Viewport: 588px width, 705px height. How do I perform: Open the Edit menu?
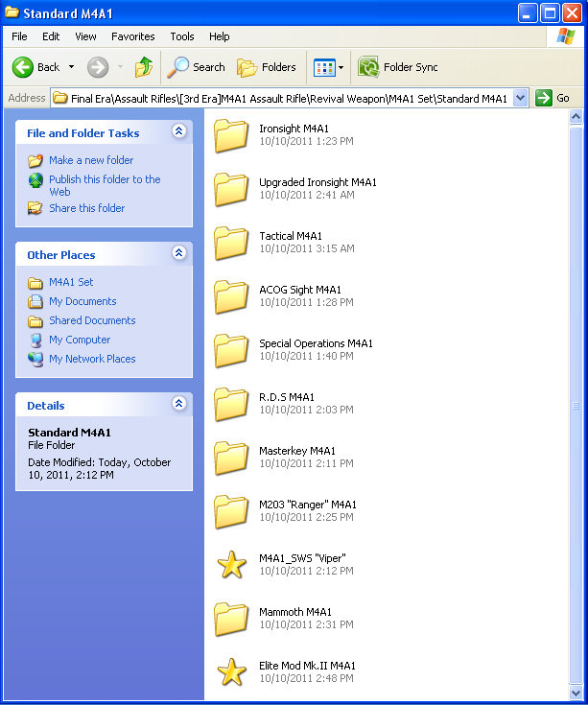(51, 36)
